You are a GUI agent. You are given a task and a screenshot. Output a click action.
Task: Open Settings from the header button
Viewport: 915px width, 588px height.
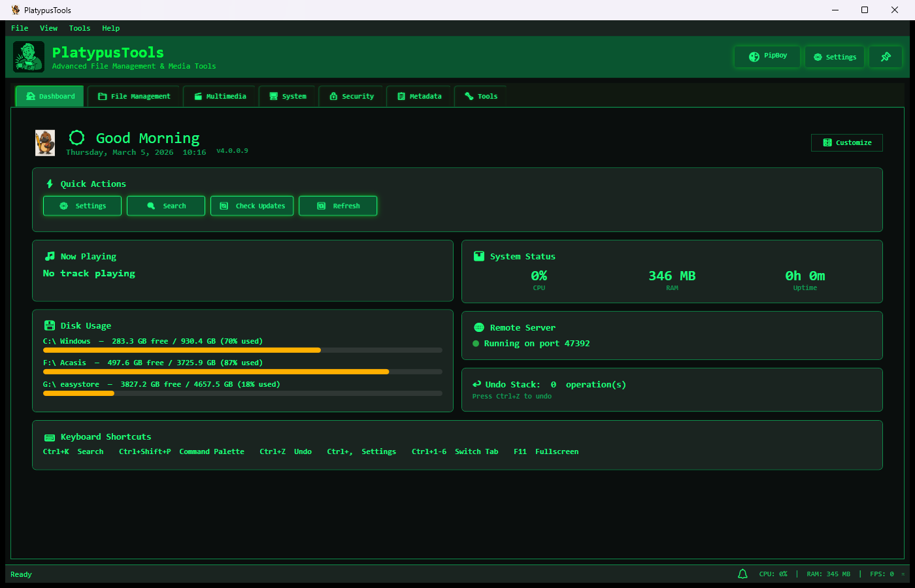[835, 57]
